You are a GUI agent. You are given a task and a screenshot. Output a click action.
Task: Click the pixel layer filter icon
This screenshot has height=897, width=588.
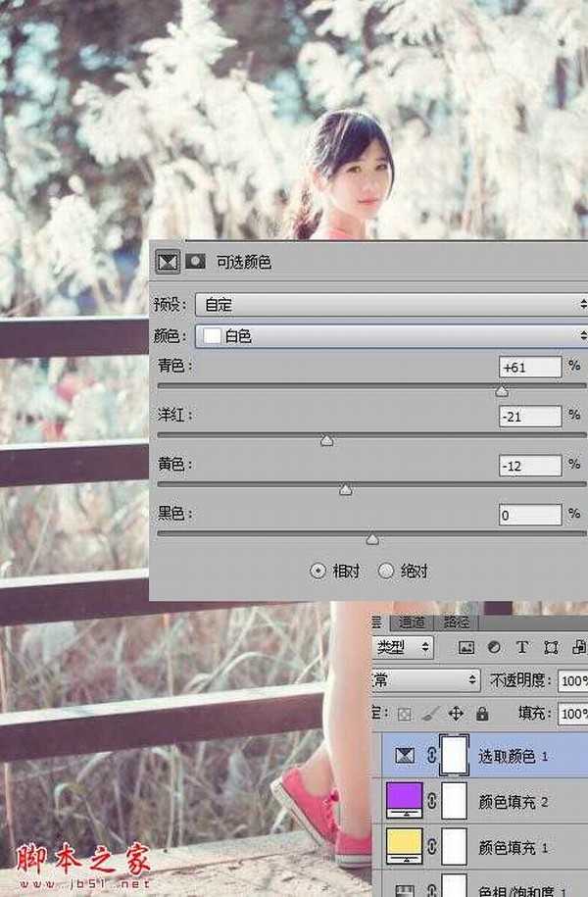pos(466,647)
